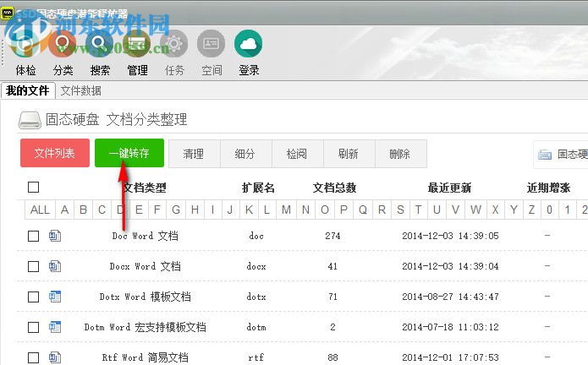Click the red 文件列表 button

pyautogui.click(x=55, y=153)
